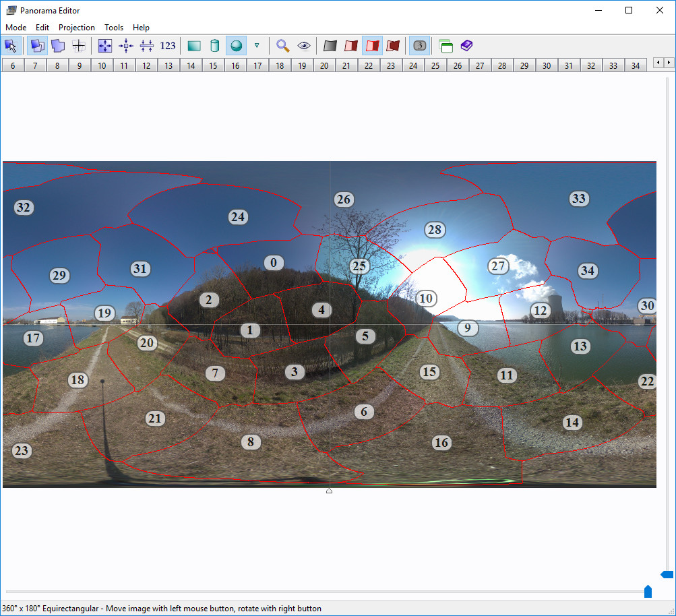The height and width of the screenshot is (616, 676).
Task: Select the arrow pointer tool in toolbar
Action: point(11,46)
